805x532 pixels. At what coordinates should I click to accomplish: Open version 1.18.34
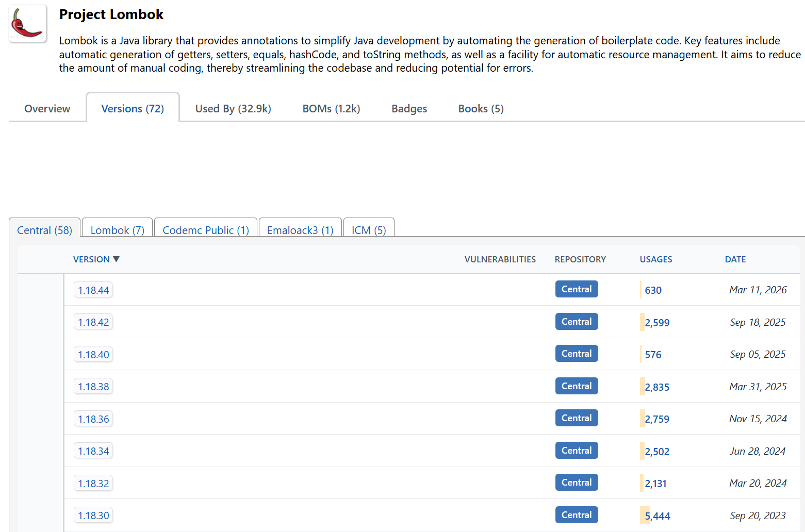(93, 451)
